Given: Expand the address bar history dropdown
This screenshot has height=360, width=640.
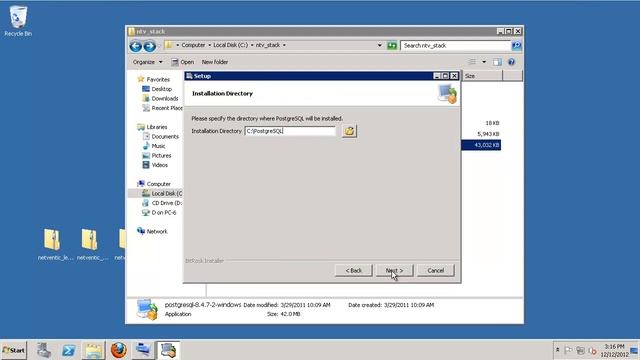Looking at the screenshot, I should pyautogui.click(x=380, y=45).
